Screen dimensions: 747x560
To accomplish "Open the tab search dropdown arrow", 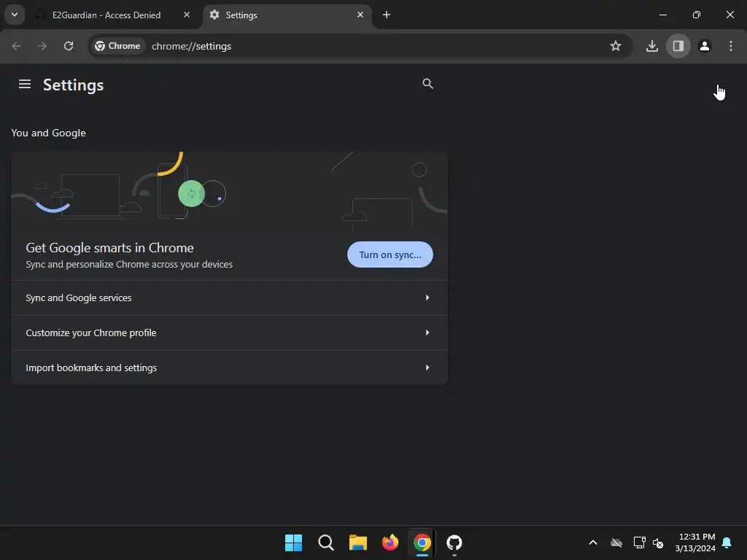I will [x=15, y=15].
